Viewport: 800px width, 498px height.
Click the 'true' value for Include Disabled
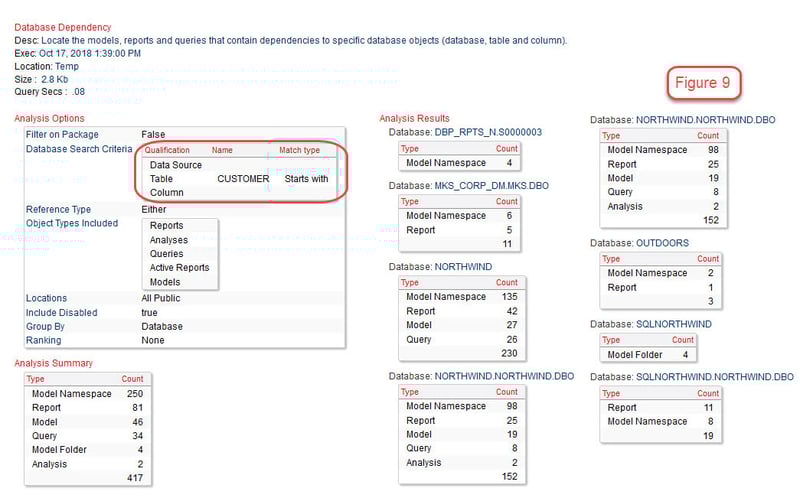click(x=149, y=313)
